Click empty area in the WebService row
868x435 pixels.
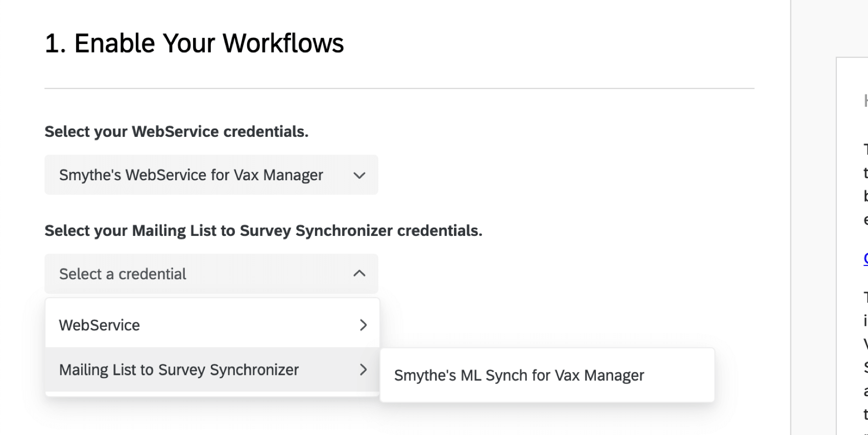(x=245, y=325)
